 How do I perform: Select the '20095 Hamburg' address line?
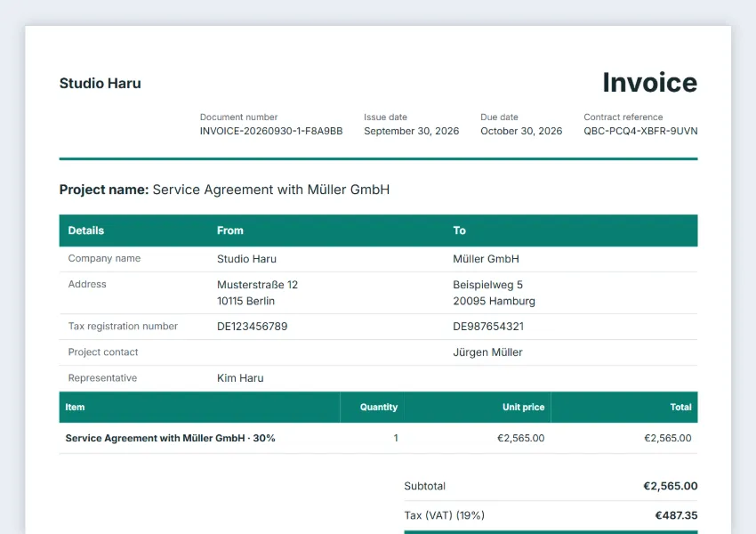[x=494, y=301]
